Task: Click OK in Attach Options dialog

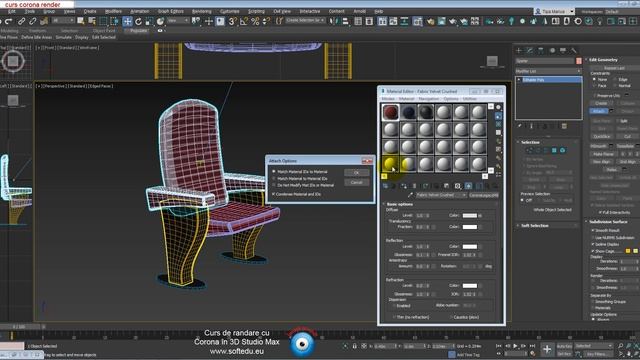Action: point(356,173)
